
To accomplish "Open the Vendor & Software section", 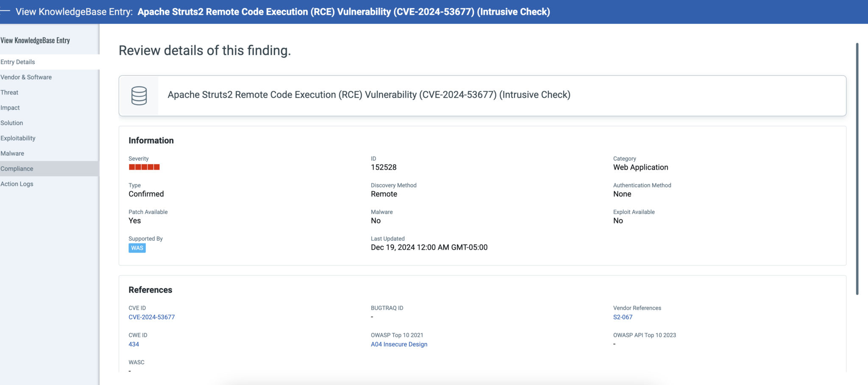I will coord(26,77).
